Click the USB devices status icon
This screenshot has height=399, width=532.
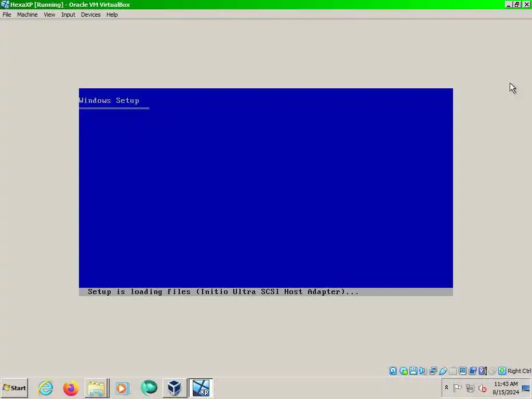(443, 371)
